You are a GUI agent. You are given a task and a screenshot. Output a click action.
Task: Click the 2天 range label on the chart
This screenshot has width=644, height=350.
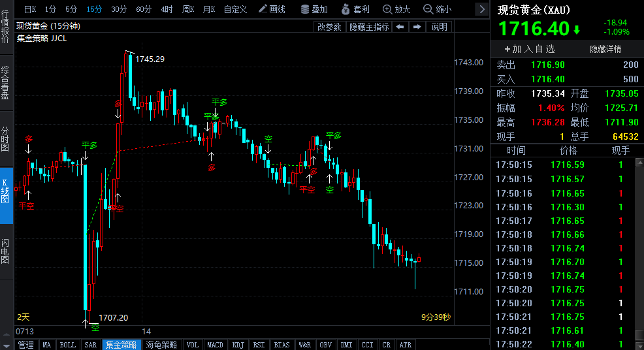tap(24, 317)
